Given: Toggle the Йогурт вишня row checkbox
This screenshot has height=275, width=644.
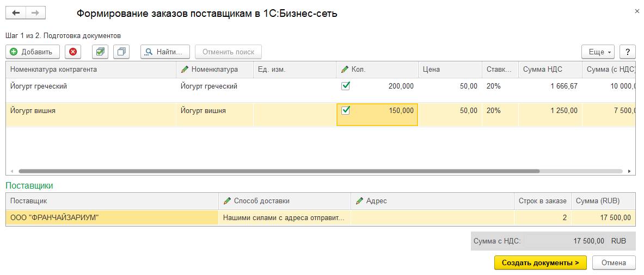Looking at the screenshot, I should point(345,110).
